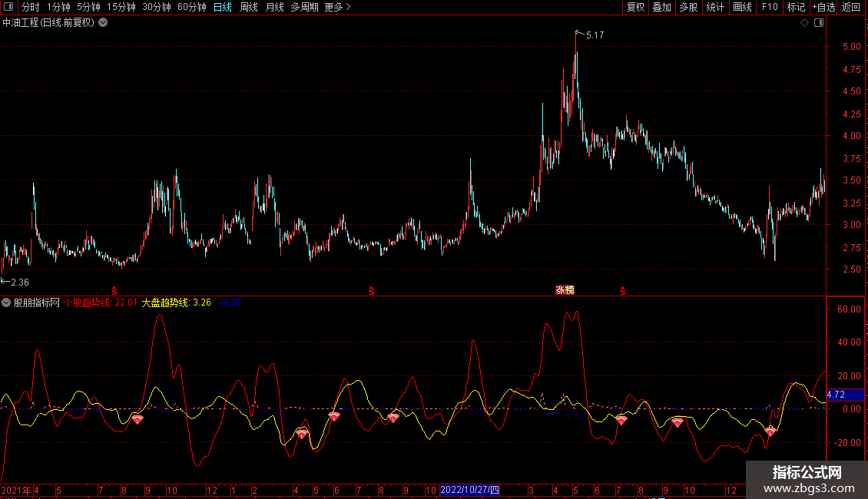Click the diamond icon at chart top-right
868x499 pixels.
click(x=804, y=23)
